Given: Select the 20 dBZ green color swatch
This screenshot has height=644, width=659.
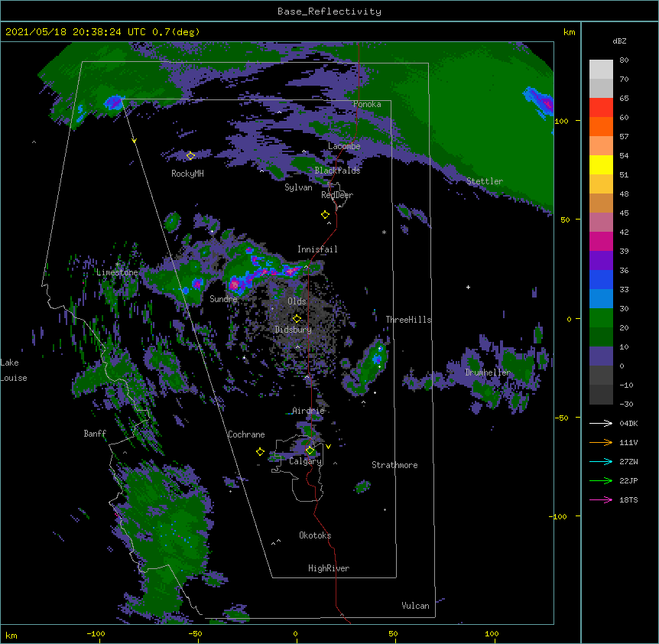Looking at the screenshot, I should tap(601, 318).
